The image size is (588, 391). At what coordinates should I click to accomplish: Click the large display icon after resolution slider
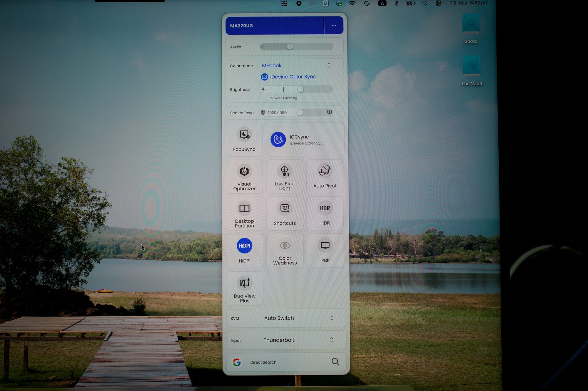point(330,112)
